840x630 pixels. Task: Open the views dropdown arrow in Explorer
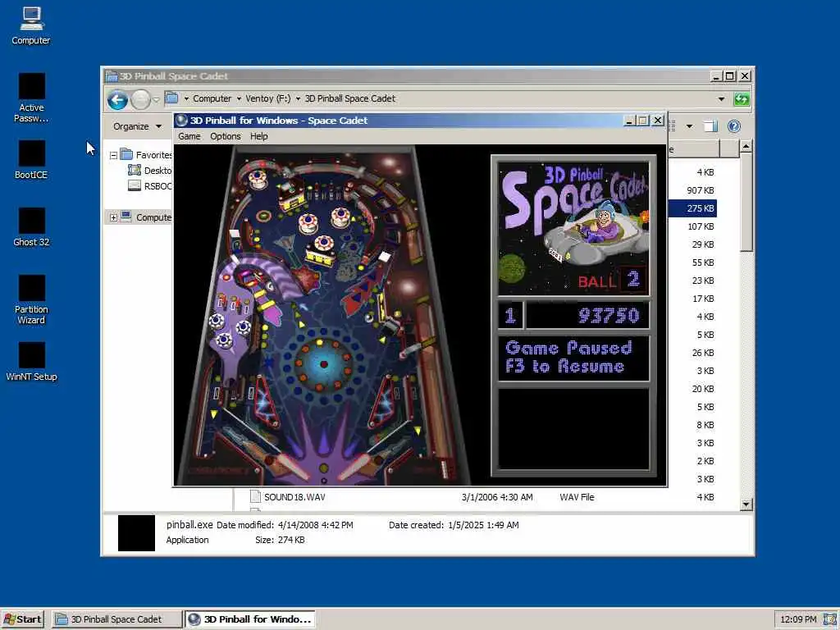point(689,126)
